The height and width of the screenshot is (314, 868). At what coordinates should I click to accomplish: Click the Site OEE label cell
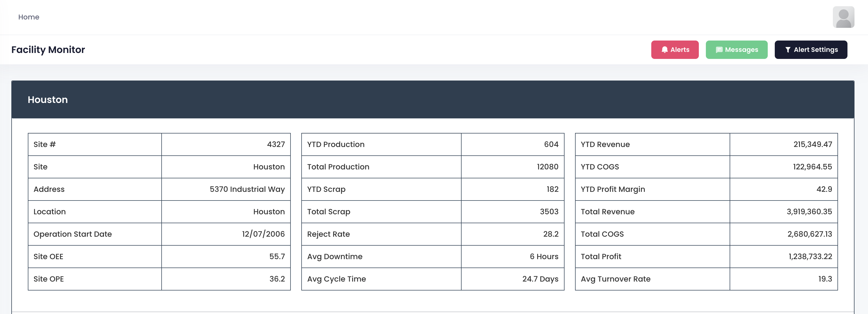48,257
